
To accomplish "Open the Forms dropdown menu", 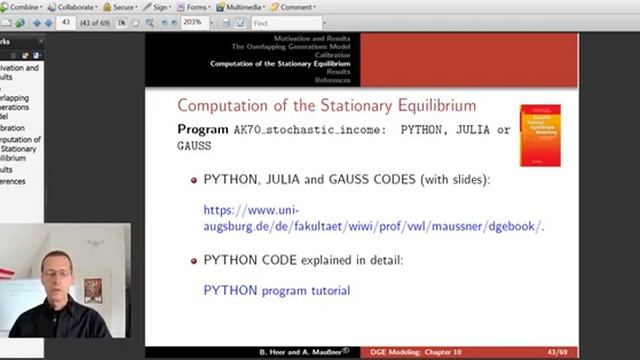I will coord(193,7).
